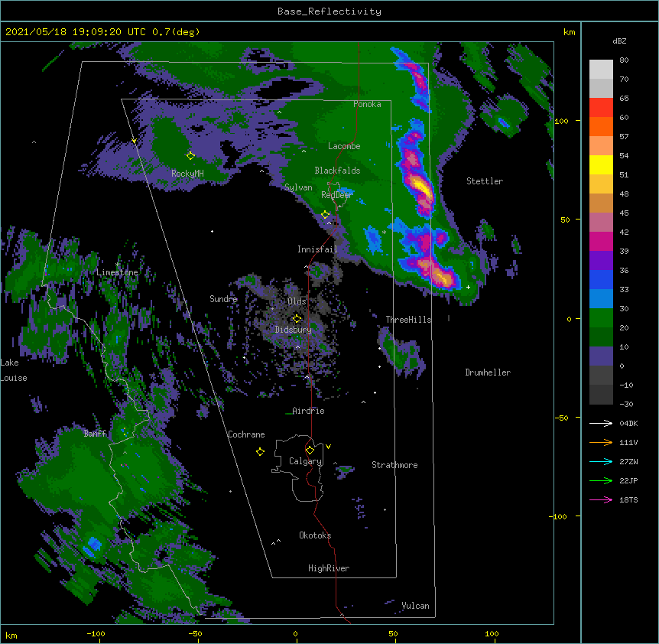Viewport: 659px width, 644px height.
Task: Click the Banff town label
Action: click(95, 434)
